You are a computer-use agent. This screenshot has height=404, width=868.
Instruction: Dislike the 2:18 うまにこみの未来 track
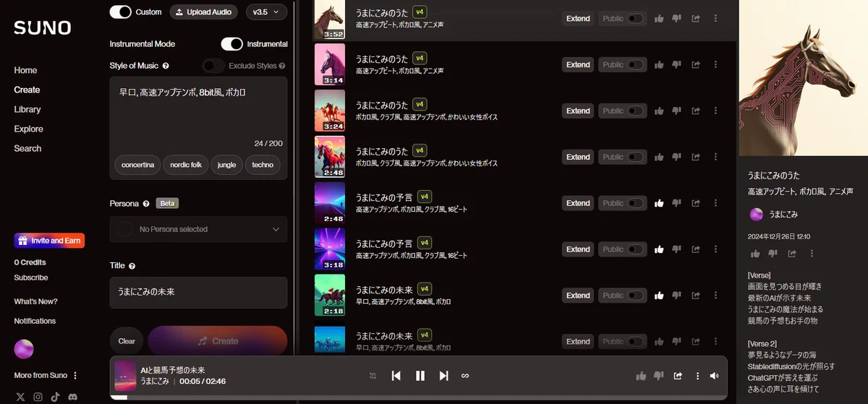(x=677, y=296)
